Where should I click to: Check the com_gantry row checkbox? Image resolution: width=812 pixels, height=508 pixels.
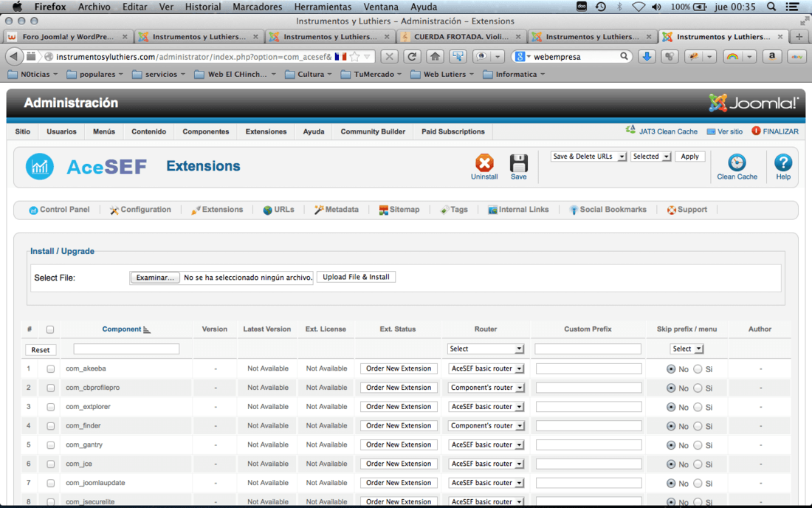[50, 444]
